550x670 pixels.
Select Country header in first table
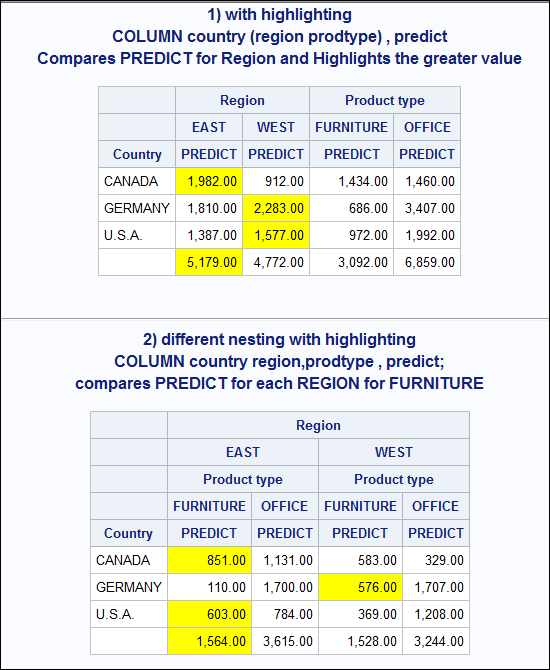click(137, 154)
